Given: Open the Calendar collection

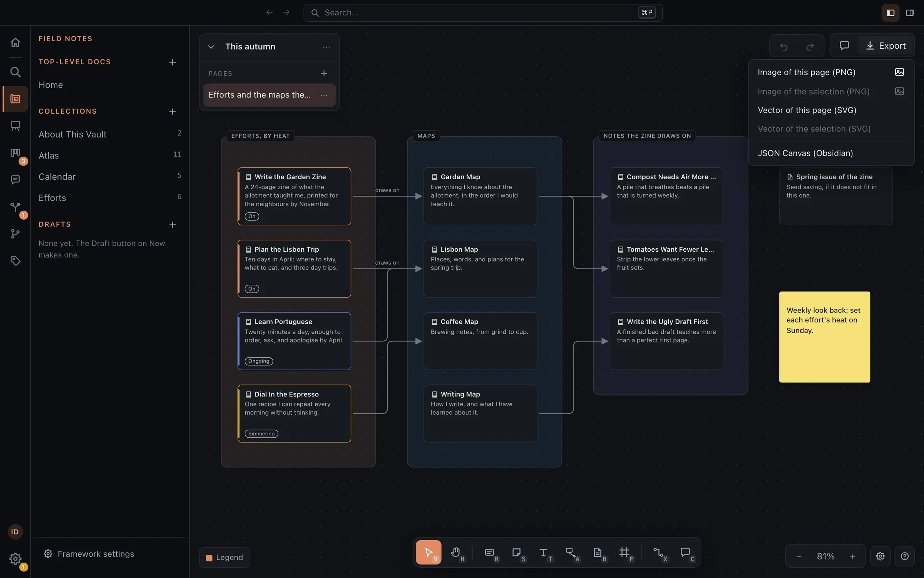Looking at the screenshot, I should point(110,176).
